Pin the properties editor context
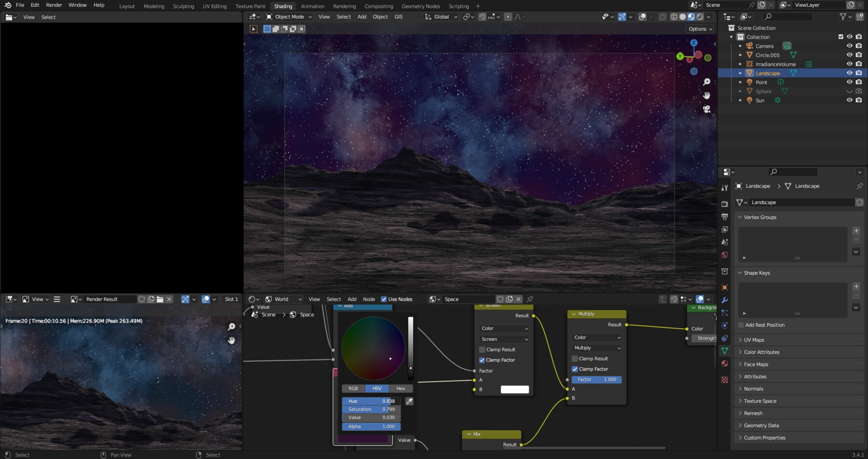This screenshot has height=459, width=868. coord(859,186)
